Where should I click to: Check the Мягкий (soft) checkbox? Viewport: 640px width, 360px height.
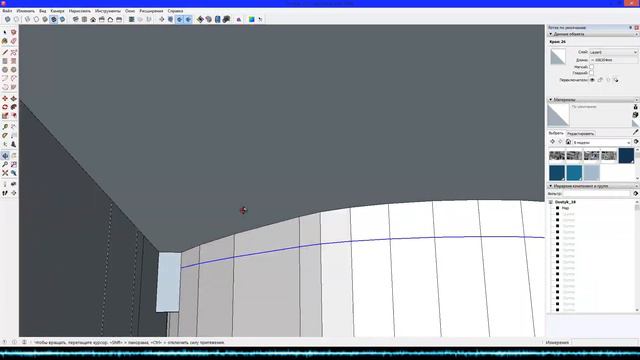(x=591, y=67)
